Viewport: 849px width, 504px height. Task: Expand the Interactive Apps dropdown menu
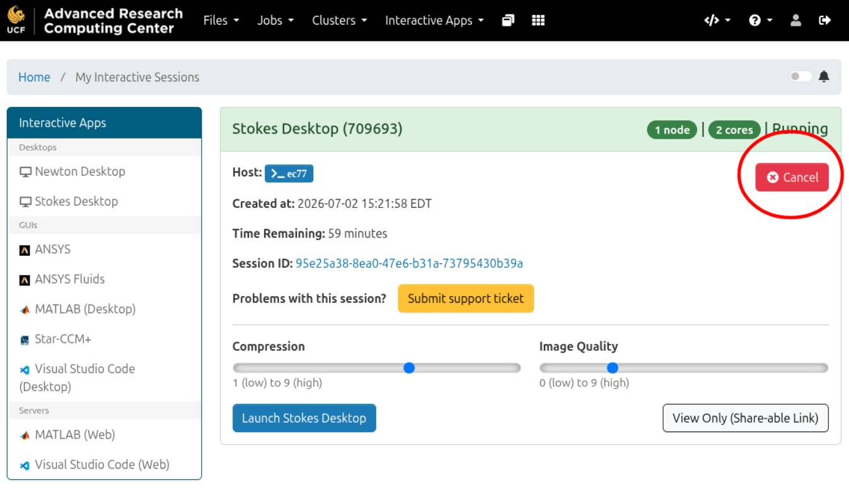(x=434, y=20)
